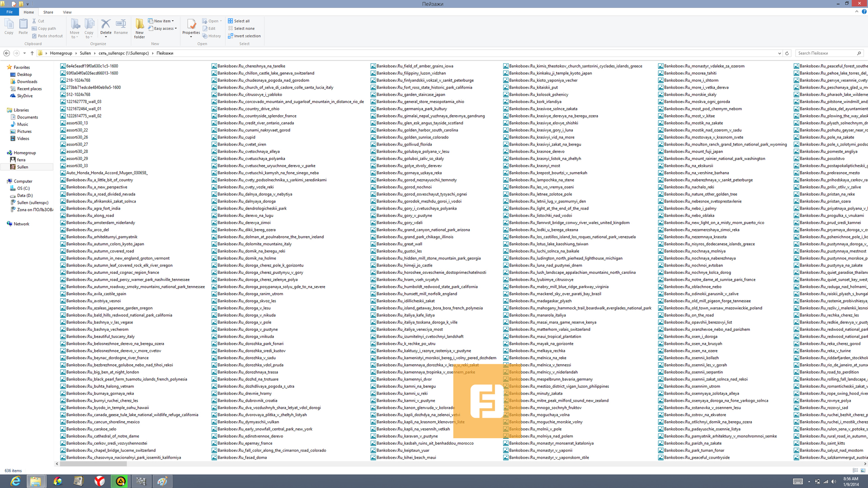This screenshot has height=488, width=868.
Task: Open the address bar history dropdown
Action: pos(779,53)
